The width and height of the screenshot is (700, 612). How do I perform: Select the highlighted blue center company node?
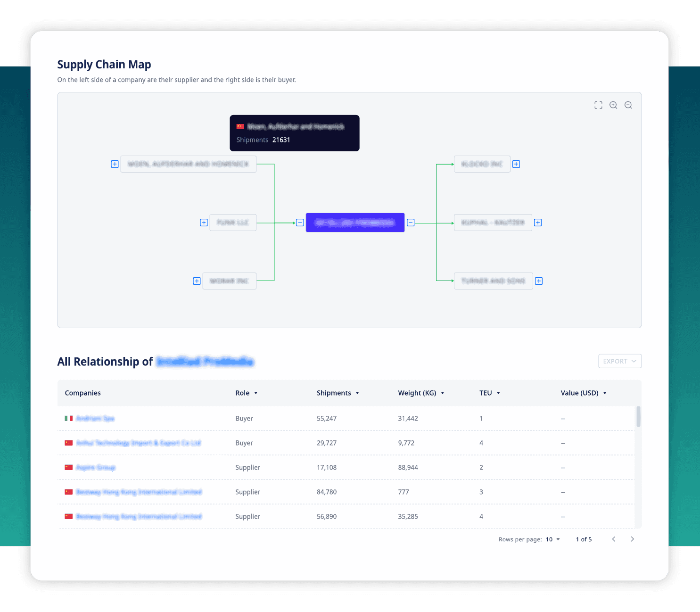(x=355, y=223)
